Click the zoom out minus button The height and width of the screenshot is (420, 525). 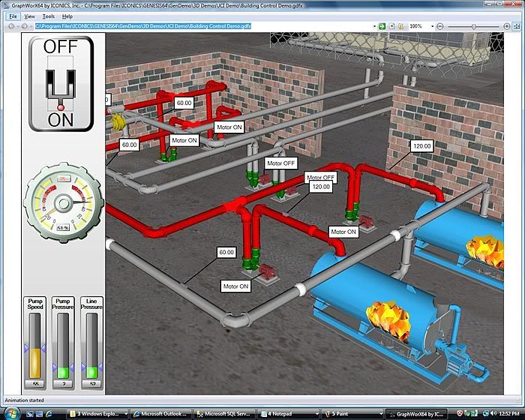pyautogui.click(x=440, y=26)
